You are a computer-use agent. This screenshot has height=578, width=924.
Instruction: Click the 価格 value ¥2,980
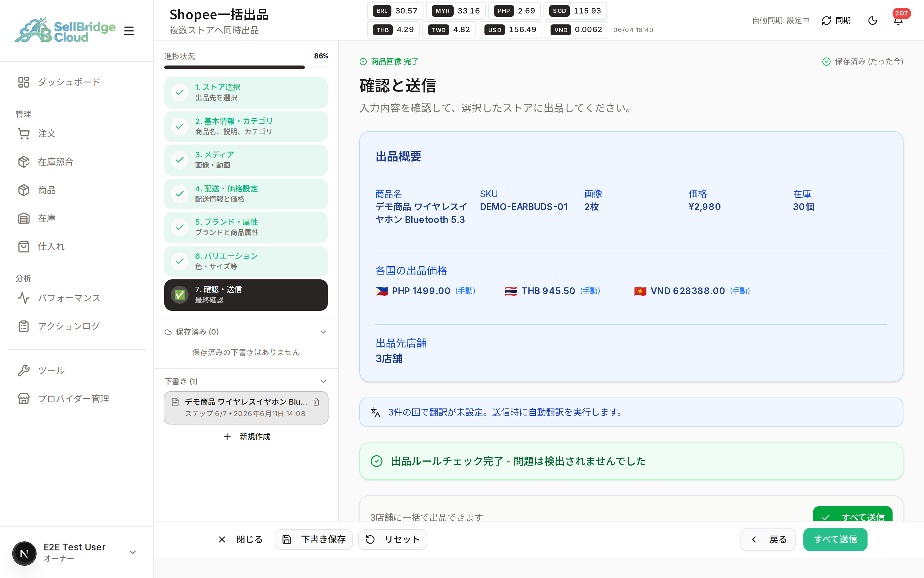[x=705, y=207]
